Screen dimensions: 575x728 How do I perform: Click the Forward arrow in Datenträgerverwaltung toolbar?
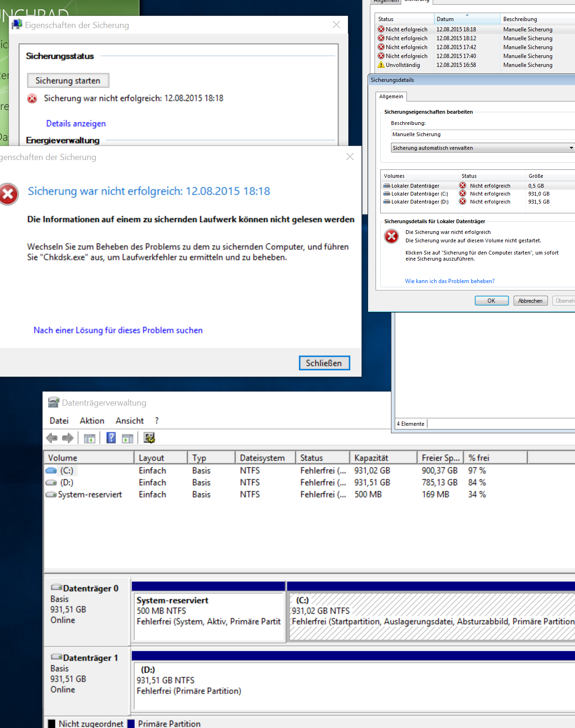(x=68, y=438)
